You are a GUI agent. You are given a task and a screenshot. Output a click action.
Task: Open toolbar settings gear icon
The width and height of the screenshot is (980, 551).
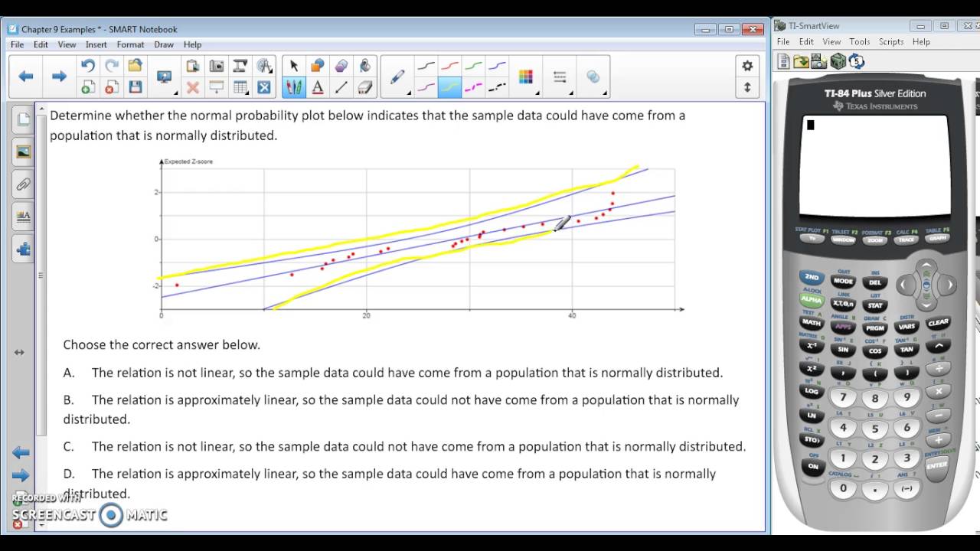[x=747, y=66]
